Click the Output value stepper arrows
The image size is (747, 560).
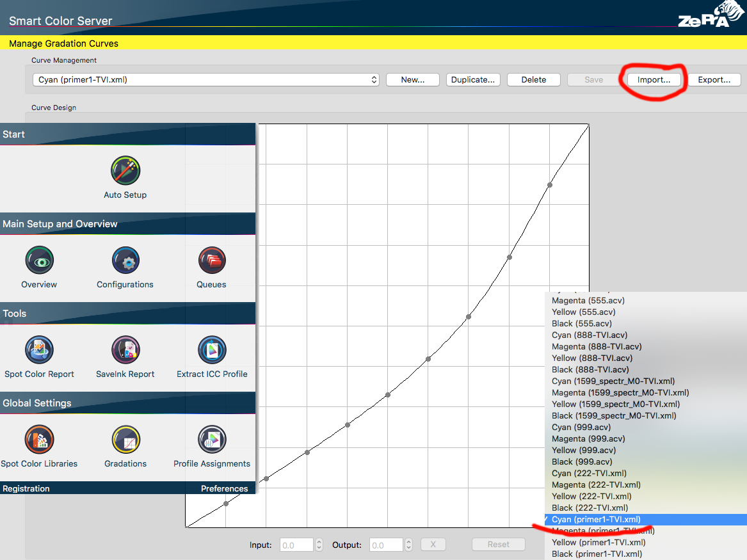tap(408, 544)
